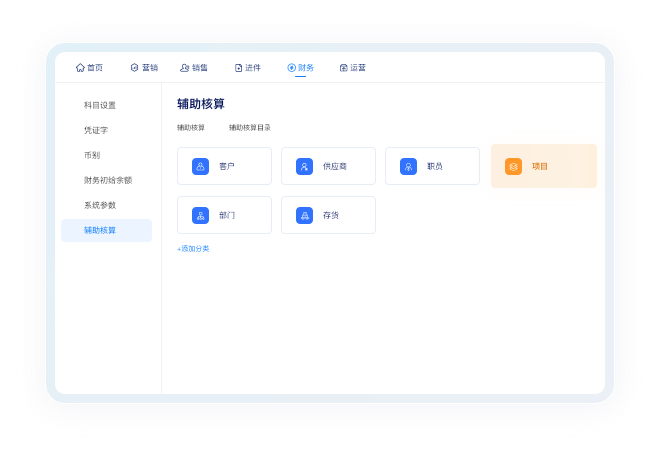
Task: Open 科目设置 in the sidebar
Action: click(100, 105)
